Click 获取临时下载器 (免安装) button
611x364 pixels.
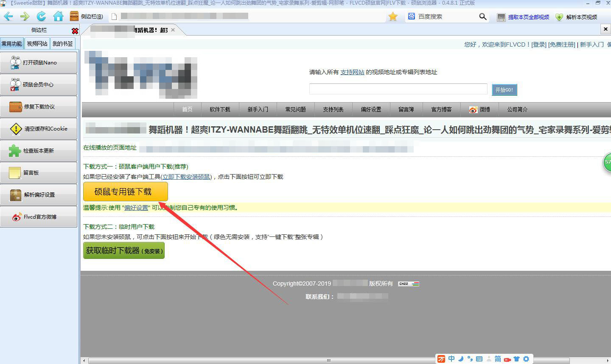123,250
